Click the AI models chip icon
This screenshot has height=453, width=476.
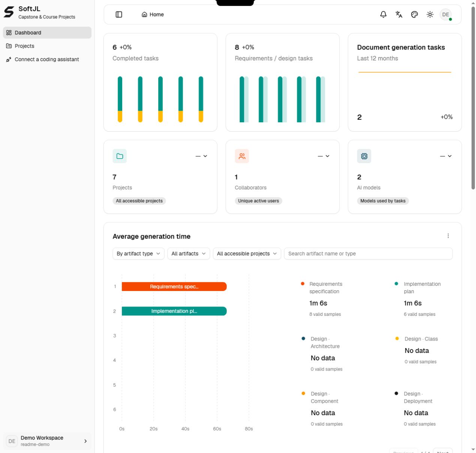click(x=364, y=156)
